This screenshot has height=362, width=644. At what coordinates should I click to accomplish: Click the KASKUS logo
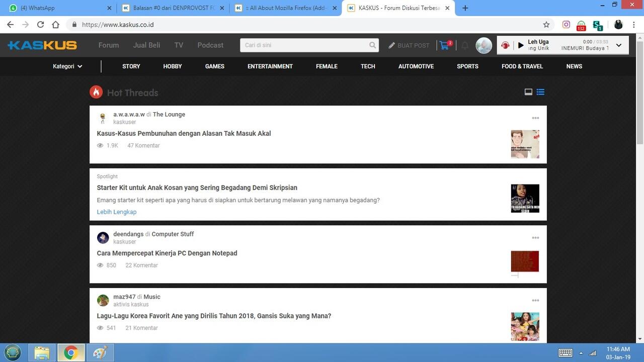coord(42,45)
